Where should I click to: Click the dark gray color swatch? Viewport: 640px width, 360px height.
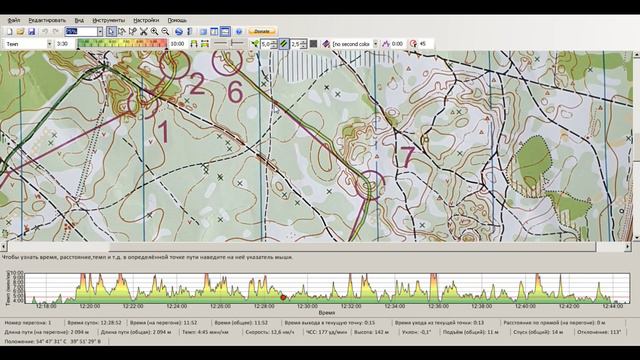[x=313, y=44]
